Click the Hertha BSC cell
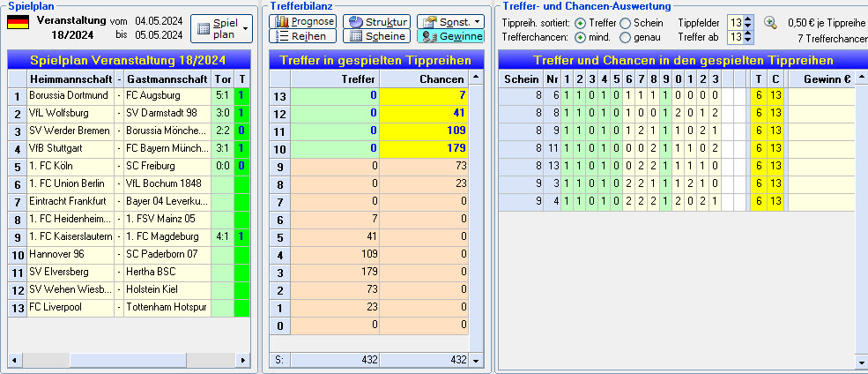Viewport: 868px width, 374px height. [x=167, y=272]
